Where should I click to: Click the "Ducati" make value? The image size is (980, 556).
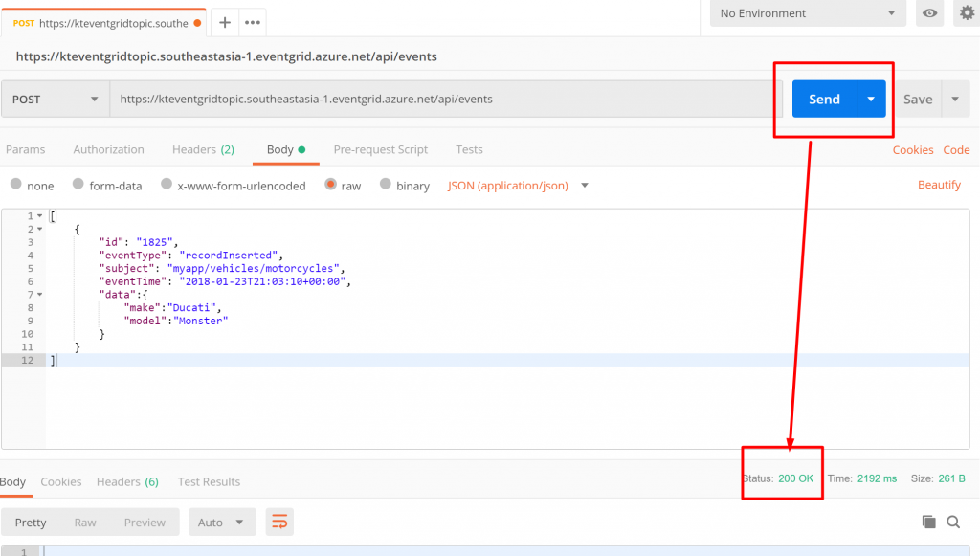point(191,308)
